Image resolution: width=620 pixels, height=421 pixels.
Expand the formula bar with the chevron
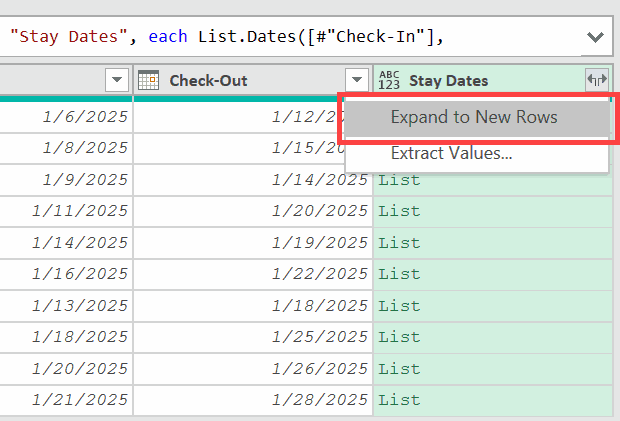(595, 37)
